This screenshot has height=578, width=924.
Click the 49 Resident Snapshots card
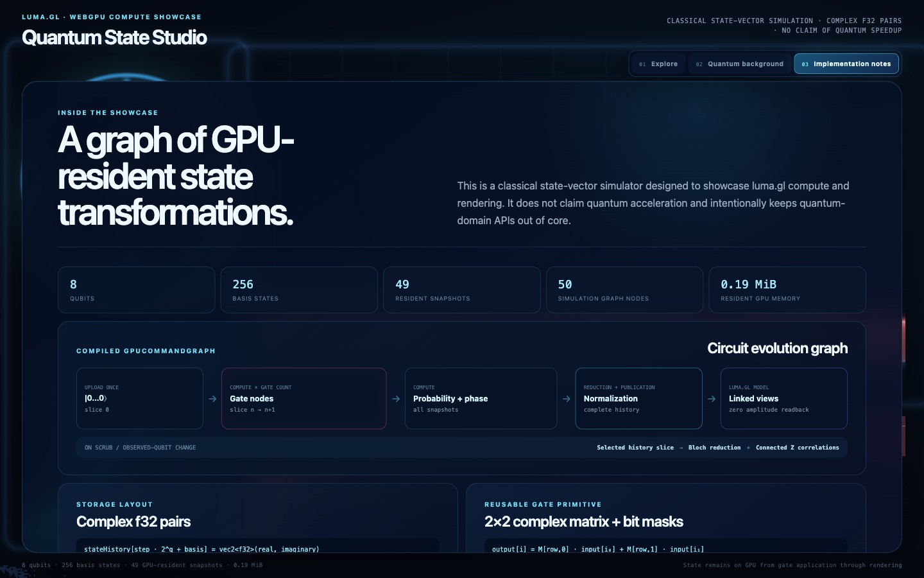point(462,290)
